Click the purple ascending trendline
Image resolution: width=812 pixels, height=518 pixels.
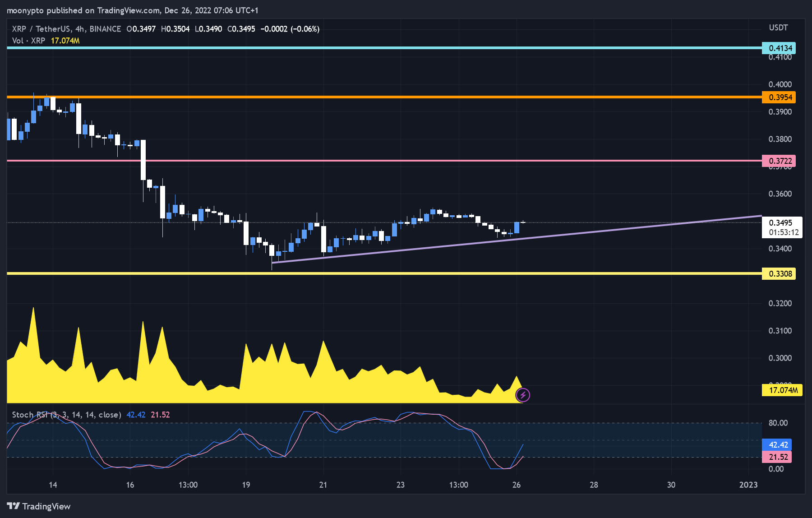[x=517, y=239]
